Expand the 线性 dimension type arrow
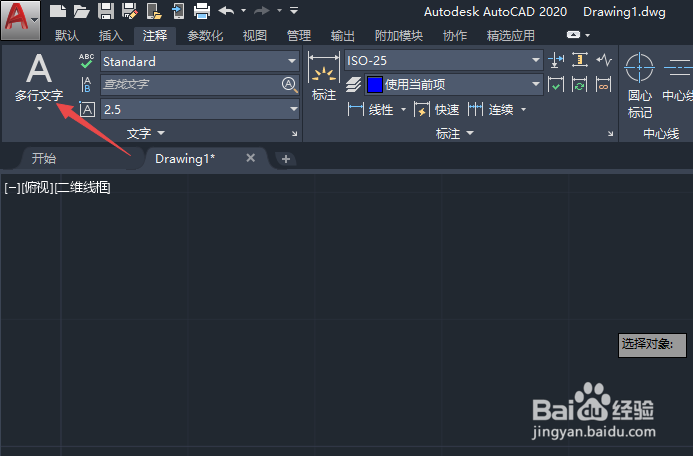The width and height of the screenshot is (693, 456). (403, 109)
